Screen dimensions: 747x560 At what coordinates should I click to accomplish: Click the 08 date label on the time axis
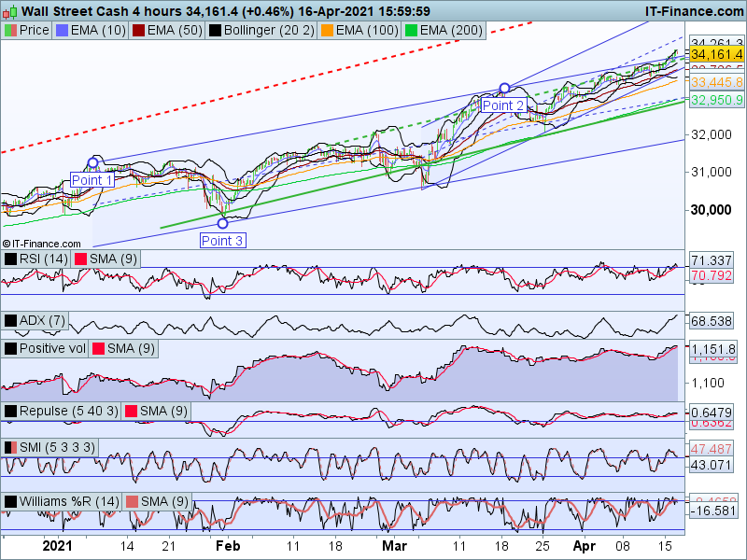coord(622,546)
